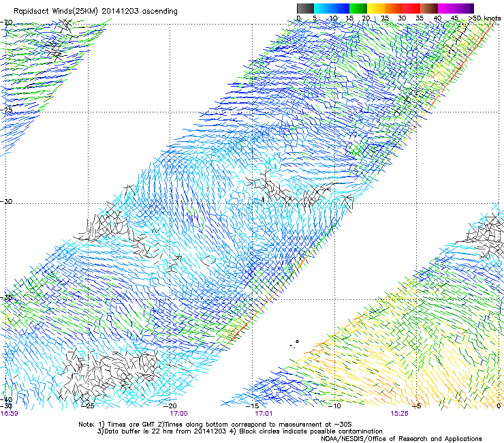The image size is (504, 443).
Task: Select the '-10' longitude label on bottom axis
Action: coord(334,406)
